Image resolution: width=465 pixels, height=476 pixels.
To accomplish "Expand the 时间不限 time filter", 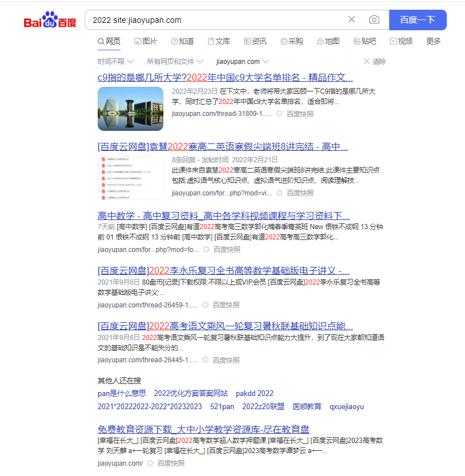I will point(115,62).
